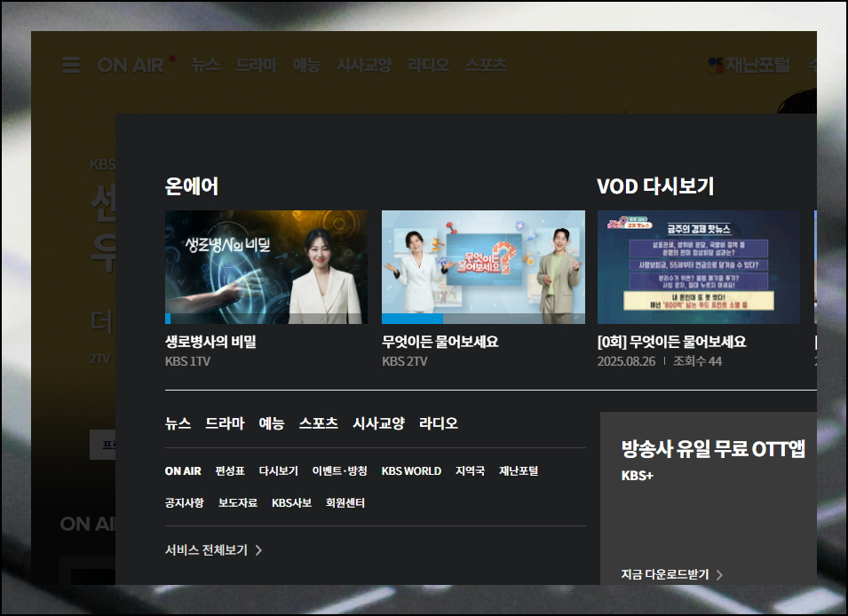Open 다시보기 link
Image resolution: width=848 pixels, height=616 pixels.
coord(279,471)
